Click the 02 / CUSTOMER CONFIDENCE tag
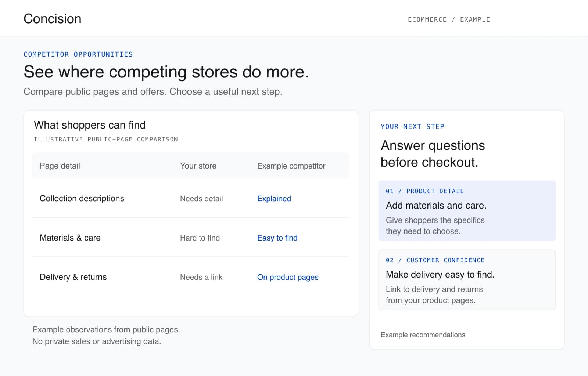Image resolution: width=588 pixels, height=376 pixels. (435, 260)
